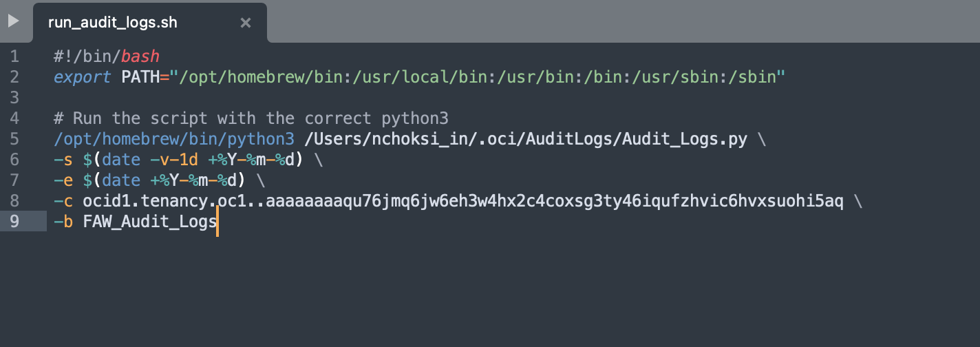Viewport: 980px width, 347px height.
Task: Click the PATH variable name
Action: pyautogui.click(x=140, y=77)
